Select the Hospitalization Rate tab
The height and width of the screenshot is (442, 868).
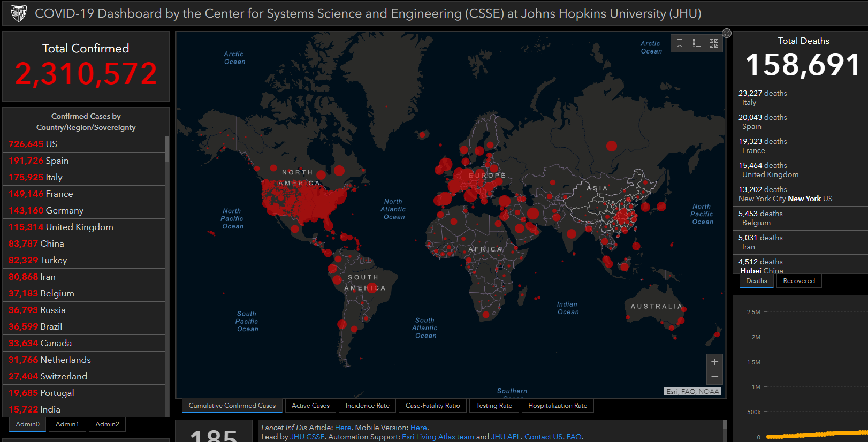[x=558, y=406]
